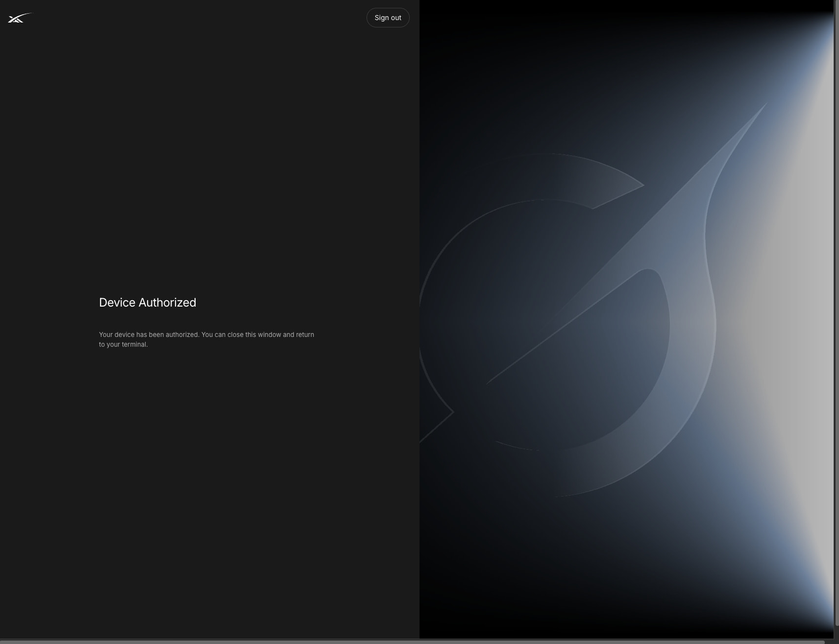The width and height of the screenshot is (839, 644).
Task: Select the "Device Authorized" heading text
Action: point(148,303)
